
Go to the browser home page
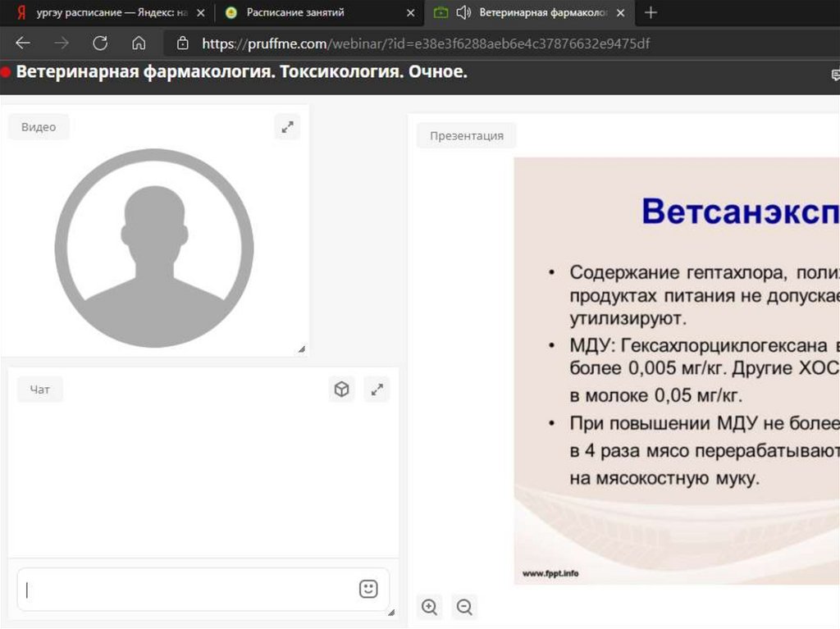point(139,43)
